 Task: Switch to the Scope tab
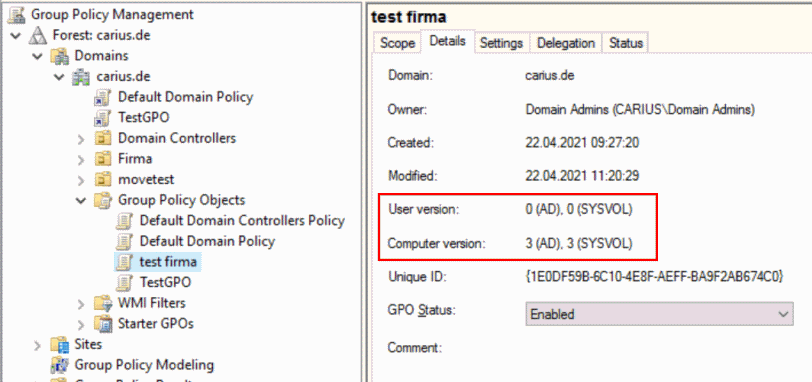pyautogui.click(x=397, y=43)
